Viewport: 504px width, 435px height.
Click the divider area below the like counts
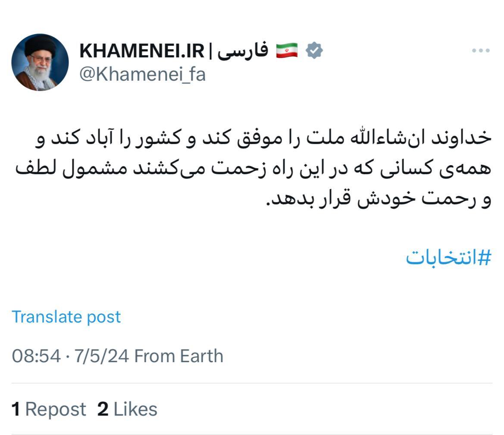pyautogui.click(x=252, y=432)
